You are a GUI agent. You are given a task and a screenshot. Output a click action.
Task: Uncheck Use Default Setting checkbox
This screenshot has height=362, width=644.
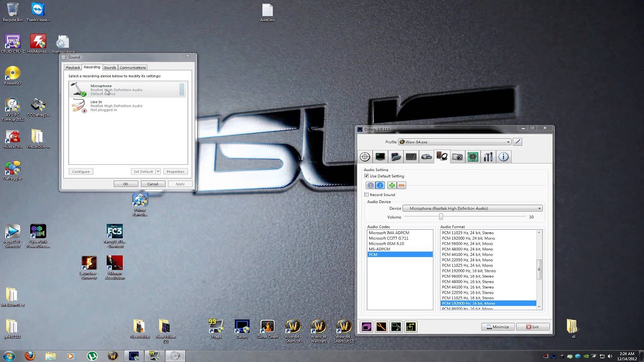(x=366, y=176)
